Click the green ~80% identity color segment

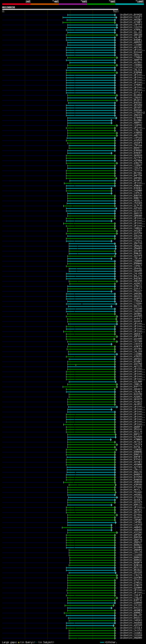[101, 4]
